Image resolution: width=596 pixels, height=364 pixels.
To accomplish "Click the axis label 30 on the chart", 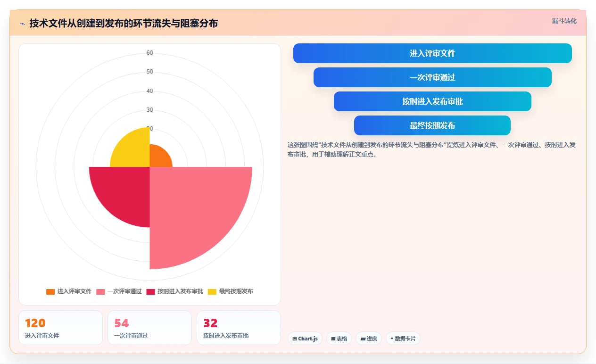I will pyautogui.click(x=149, y=110).
